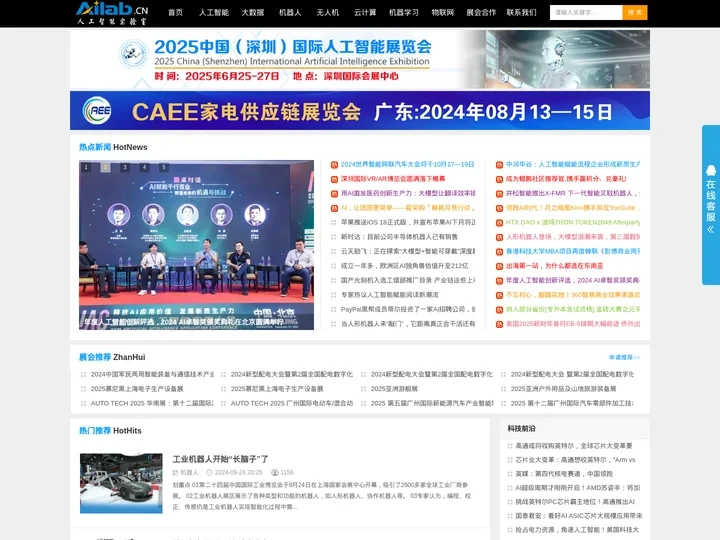
Task: Open 2025亚洲户外用品及山地旅游装备展
Action: (563, 388)
